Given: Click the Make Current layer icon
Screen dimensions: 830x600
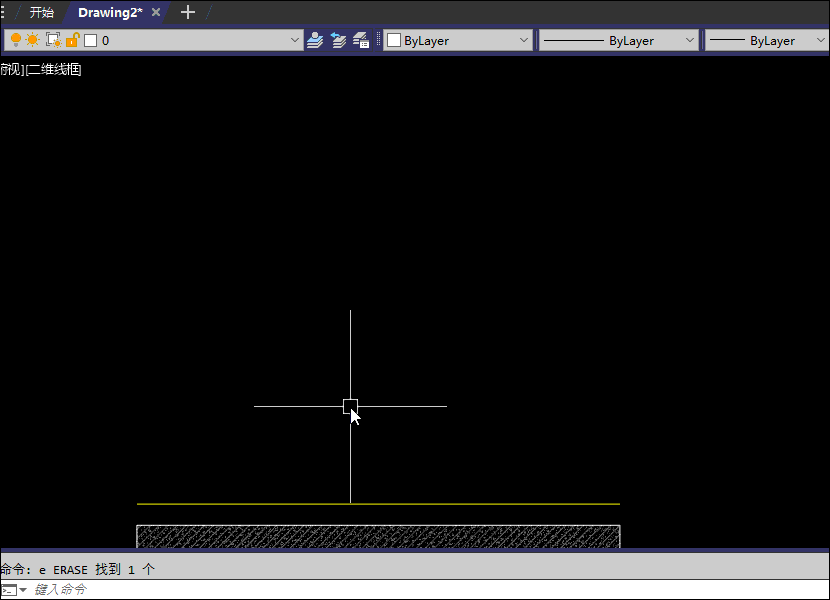Looking at the screenshot, I should 316,40.
